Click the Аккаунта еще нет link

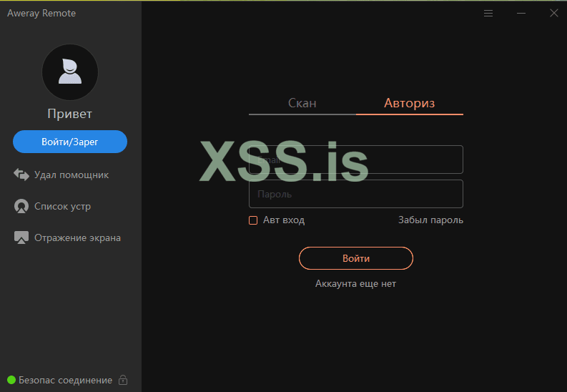tap(355, 283)
